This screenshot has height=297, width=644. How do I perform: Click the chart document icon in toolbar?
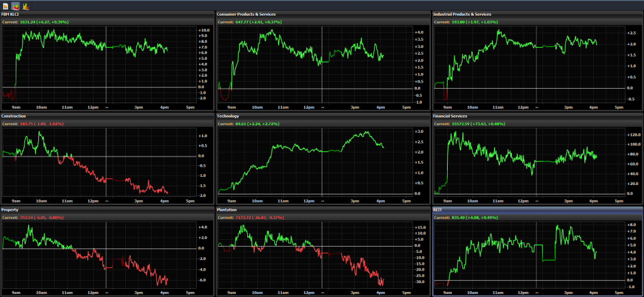pyautogui.click(x=5, y=6)
